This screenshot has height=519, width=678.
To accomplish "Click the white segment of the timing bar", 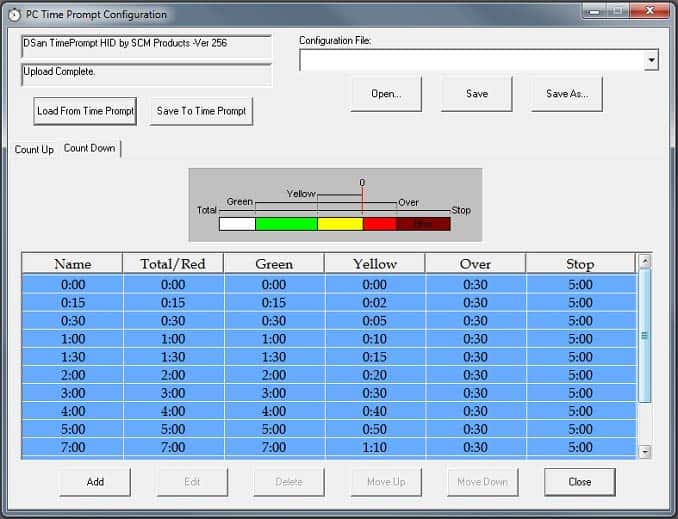I will point(237,224).
